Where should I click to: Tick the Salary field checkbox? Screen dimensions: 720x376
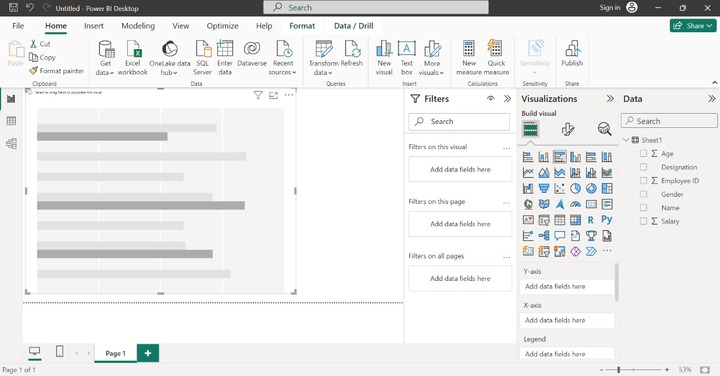point(643,221)
